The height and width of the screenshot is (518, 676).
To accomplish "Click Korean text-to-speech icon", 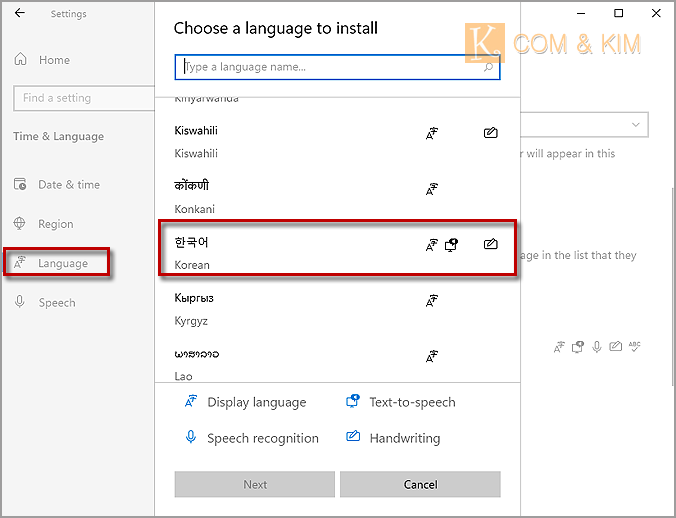I will [x=451, y=245].
